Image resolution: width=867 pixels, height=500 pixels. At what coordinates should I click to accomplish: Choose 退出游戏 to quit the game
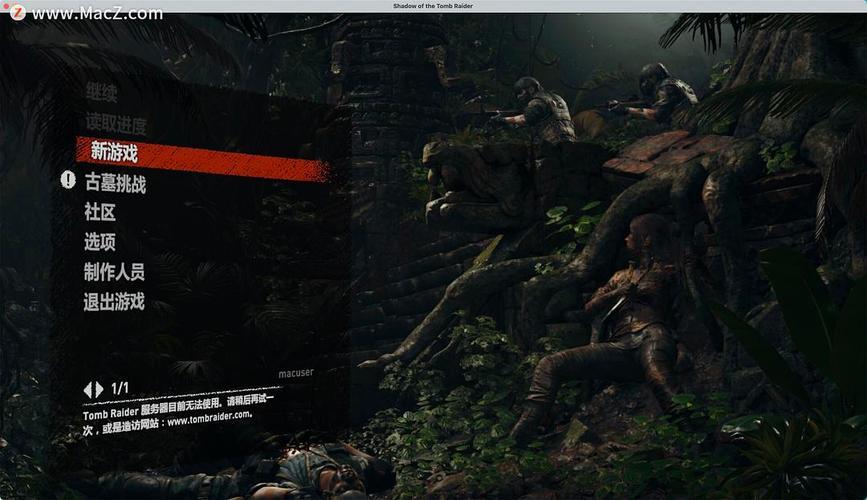114,301
